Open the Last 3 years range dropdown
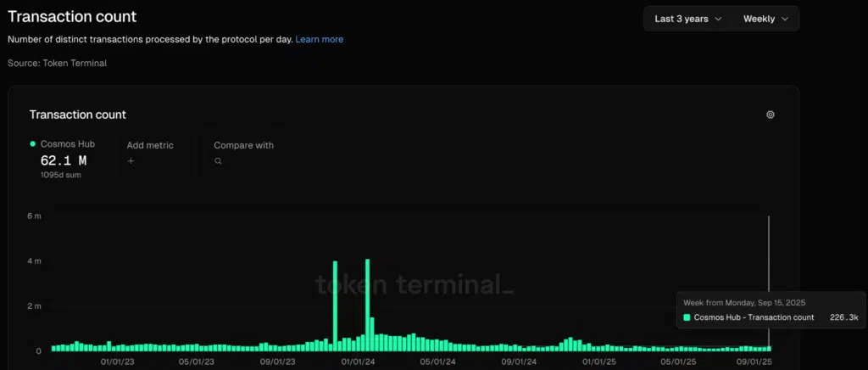This screenshot has height=370, width=868. point(687,19)
